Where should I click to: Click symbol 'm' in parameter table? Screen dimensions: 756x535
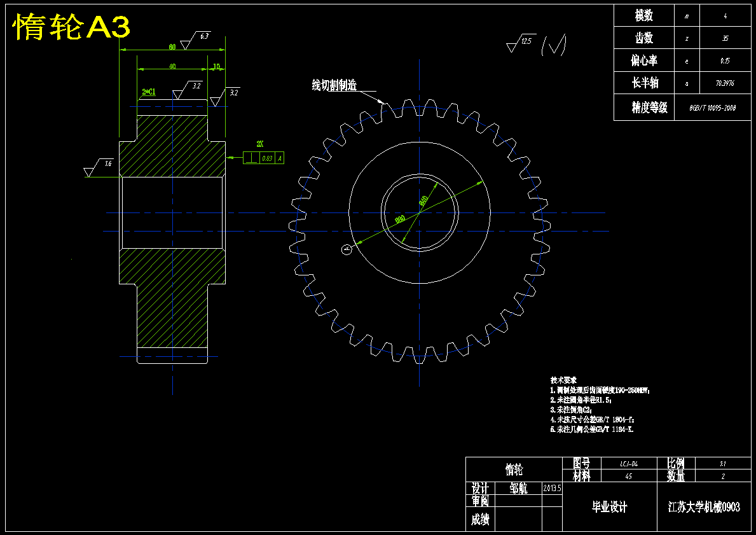point(687,17)
